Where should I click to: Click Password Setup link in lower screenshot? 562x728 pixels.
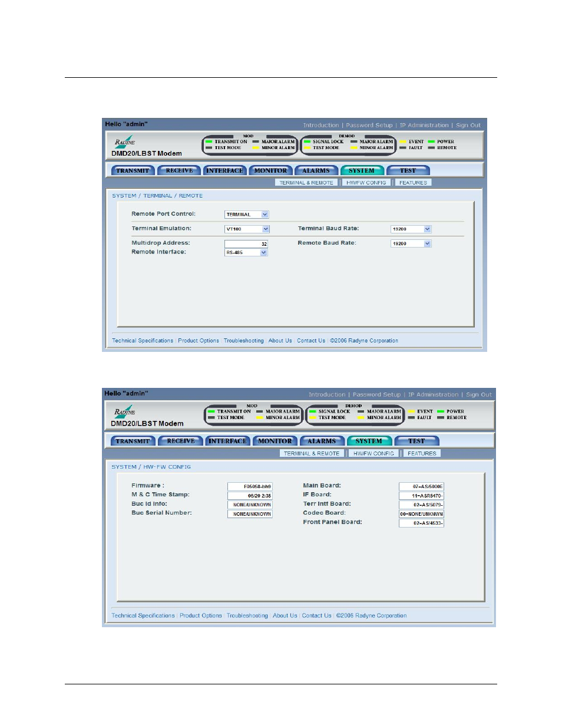coord(376,395)
